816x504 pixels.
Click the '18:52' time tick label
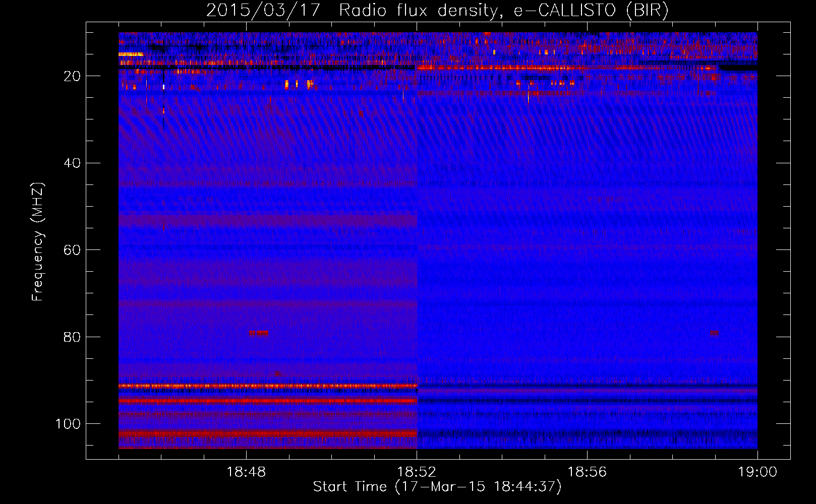[417, 472]
